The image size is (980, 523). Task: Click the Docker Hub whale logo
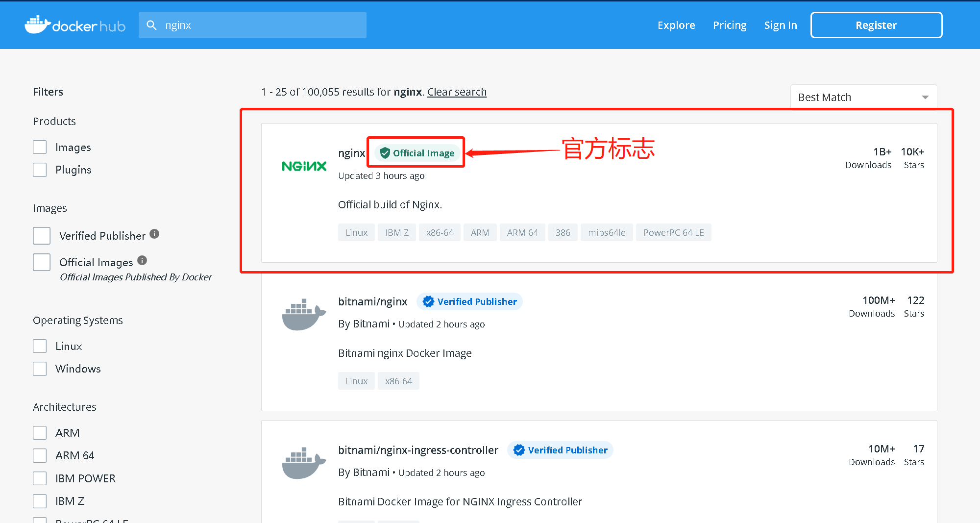[x=75, y=25]
